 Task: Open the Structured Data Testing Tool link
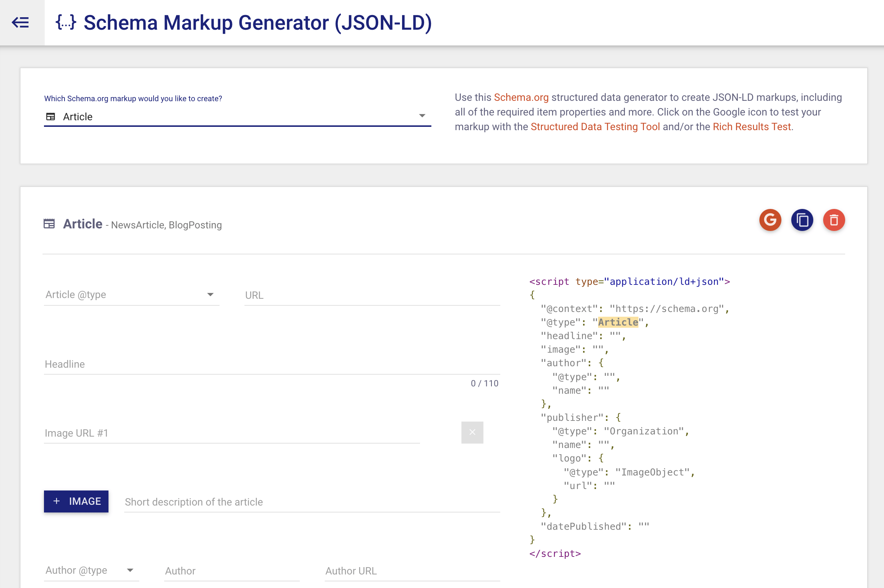coord(595,127)
